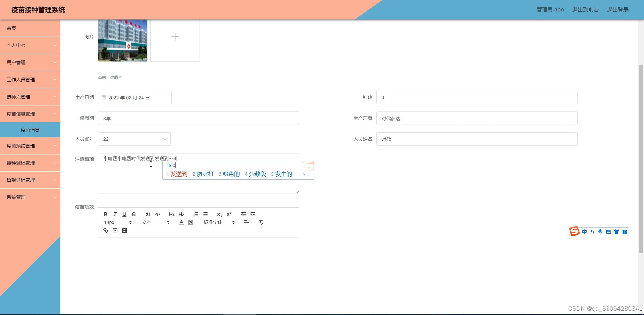Screen dimensions: 644x315
Task: Click the page vertical scrollbar
Action: [x=641, y=159]
